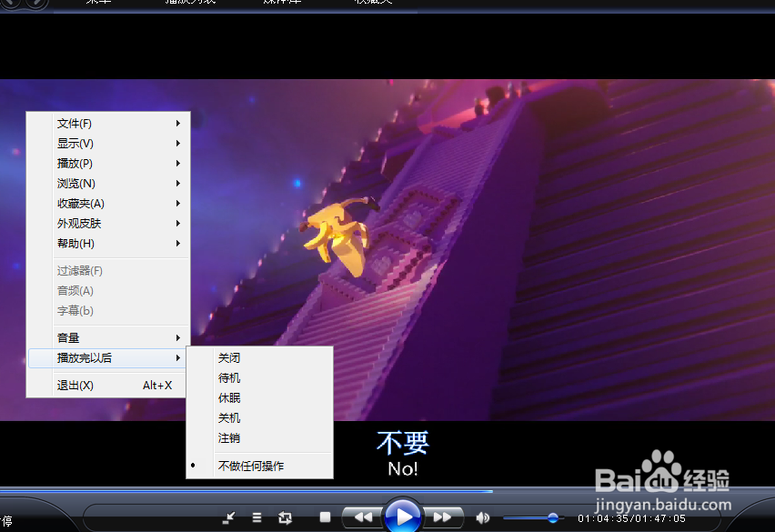Select the 播放完以后 menu entry
The width and height of the screenshot is (775, 532).
(108, 358)
